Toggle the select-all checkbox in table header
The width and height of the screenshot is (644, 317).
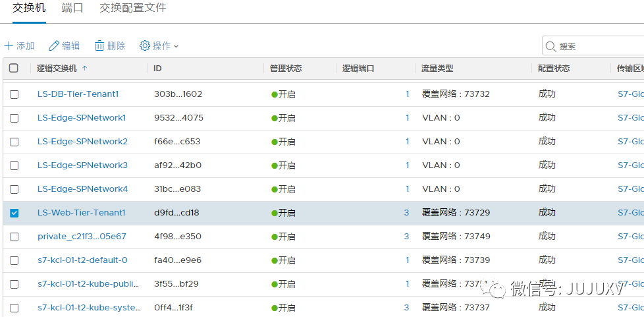(14, 69)
